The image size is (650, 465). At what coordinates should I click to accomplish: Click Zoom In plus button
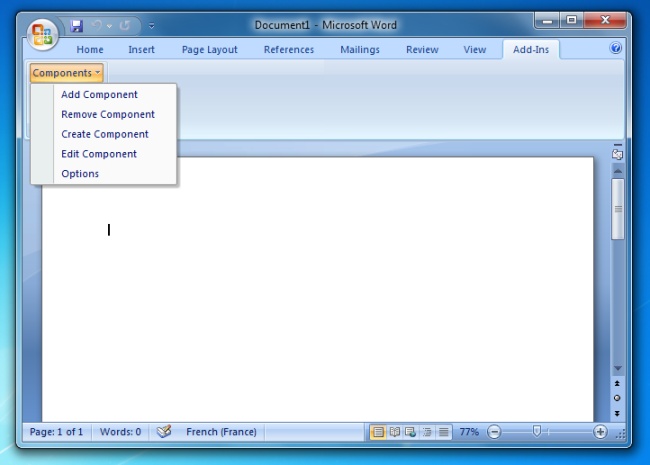click(600, 432)
